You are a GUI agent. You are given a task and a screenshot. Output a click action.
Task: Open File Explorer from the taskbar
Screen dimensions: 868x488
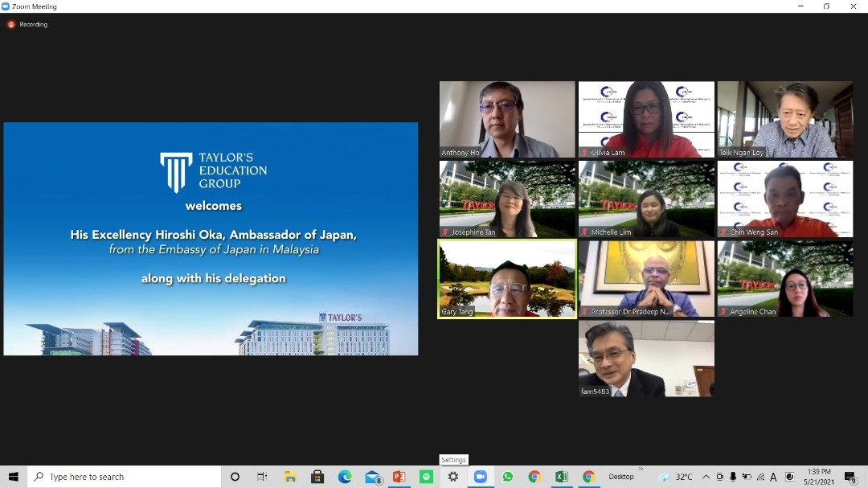point(290,477)
